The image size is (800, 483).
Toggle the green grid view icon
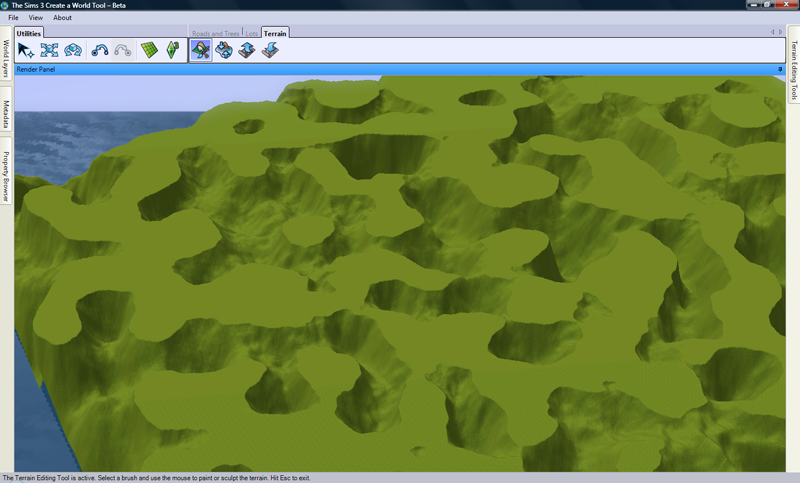149,50
